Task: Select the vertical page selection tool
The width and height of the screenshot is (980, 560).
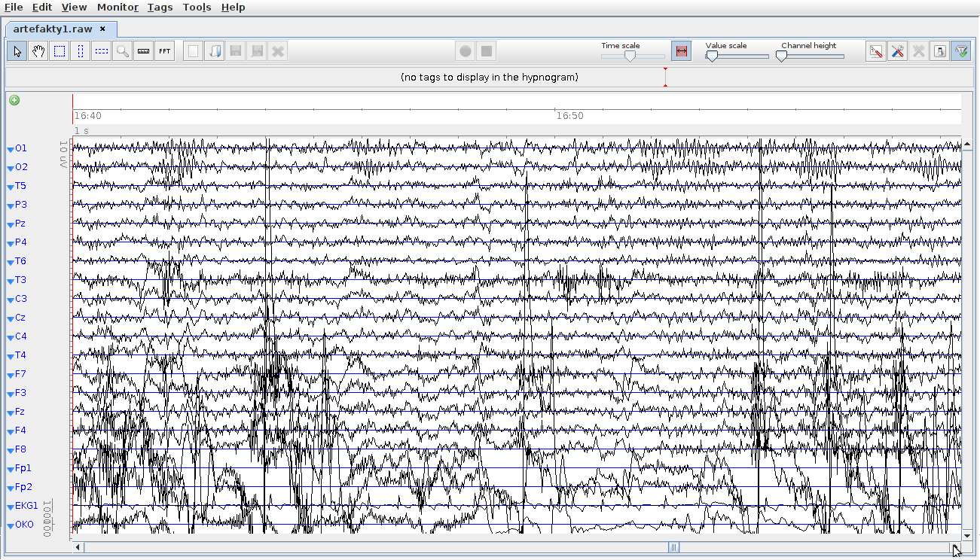Action: [81, 51]
